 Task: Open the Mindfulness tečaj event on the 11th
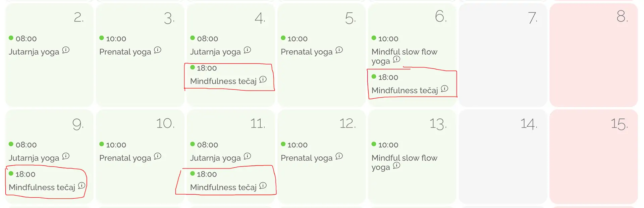223,188
